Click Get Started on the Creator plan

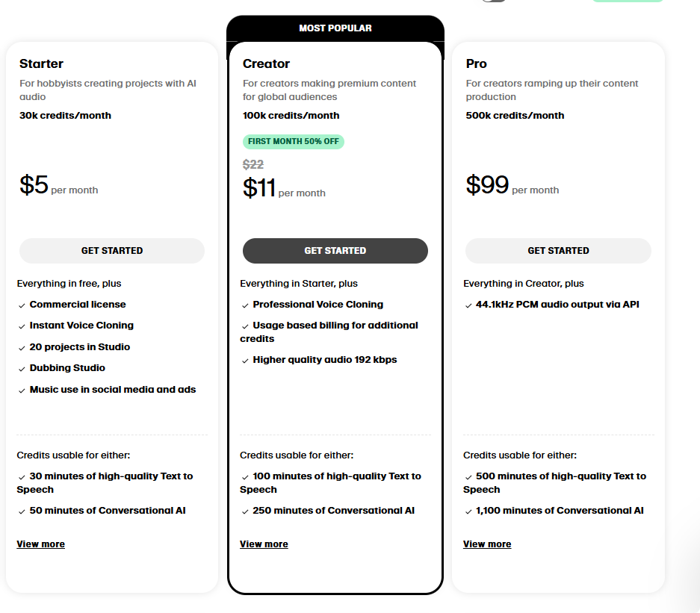pos(335,251)
